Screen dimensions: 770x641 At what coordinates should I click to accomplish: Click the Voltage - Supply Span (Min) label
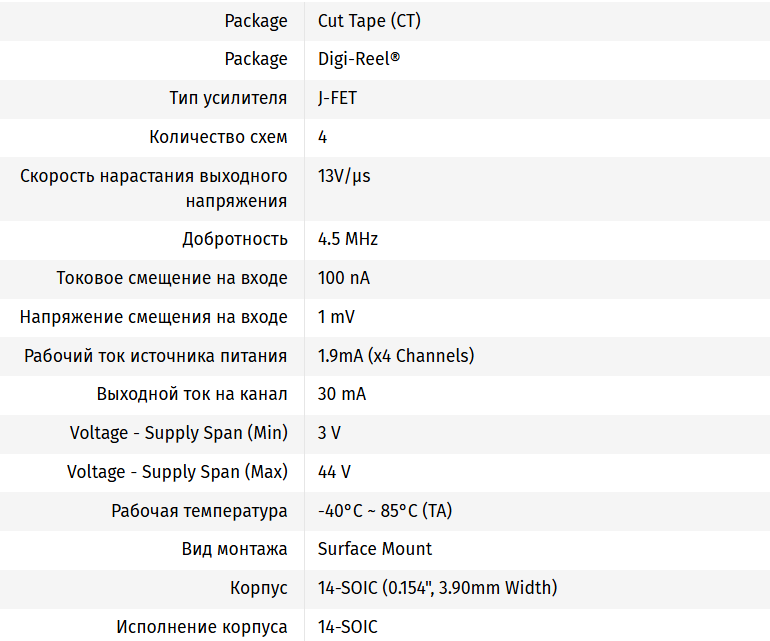[179, 433]
